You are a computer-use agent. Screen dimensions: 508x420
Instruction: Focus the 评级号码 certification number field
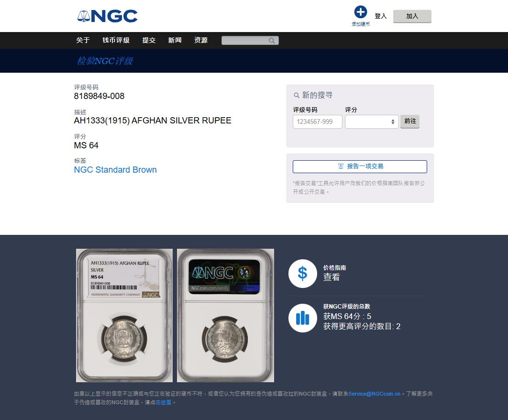pos(318,122)
